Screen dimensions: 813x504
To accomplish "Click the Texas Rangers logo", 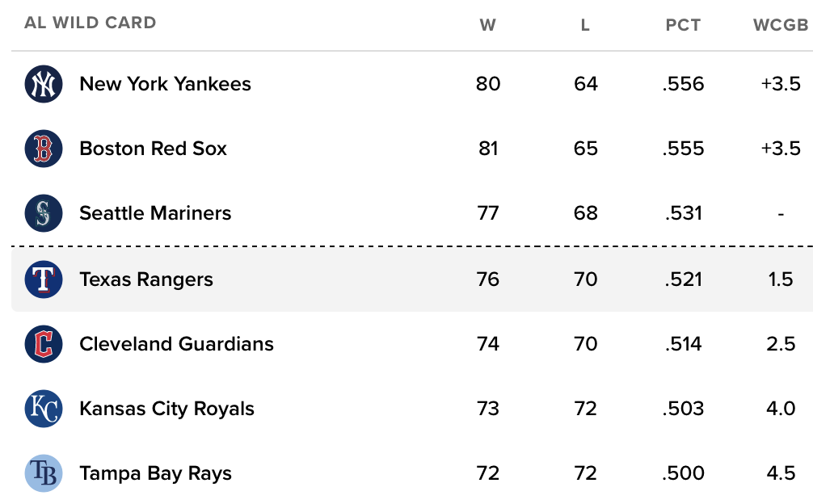I will [x=44, y=279].
